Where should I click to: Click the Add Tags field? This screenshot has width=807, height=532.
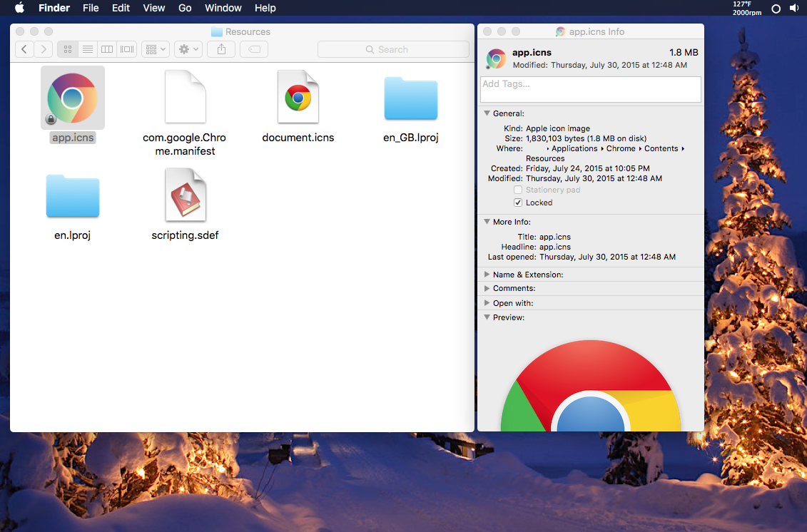pos(590,90)
